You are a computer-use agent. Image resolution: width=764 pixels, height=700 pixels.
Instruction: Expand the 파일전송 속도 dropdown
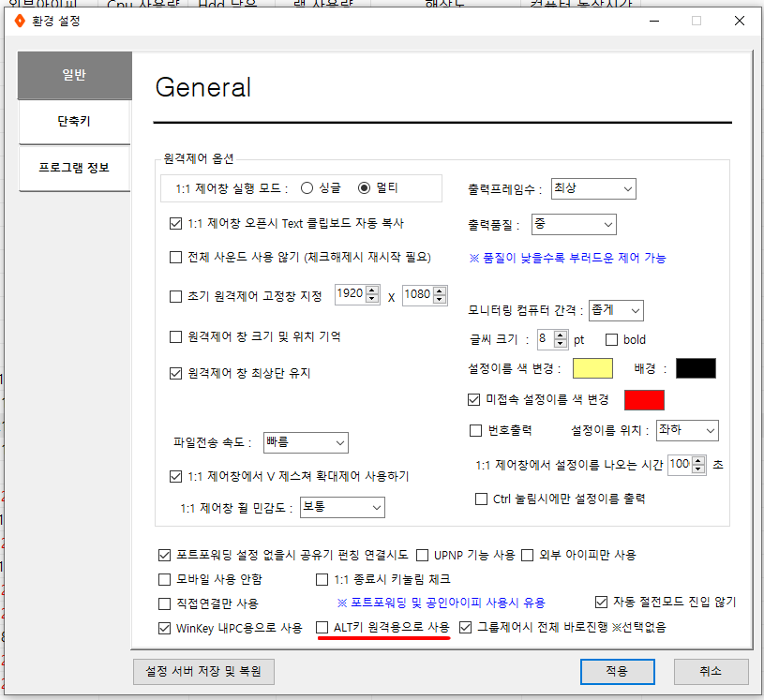pyautogui.click(x=306, y=442)
